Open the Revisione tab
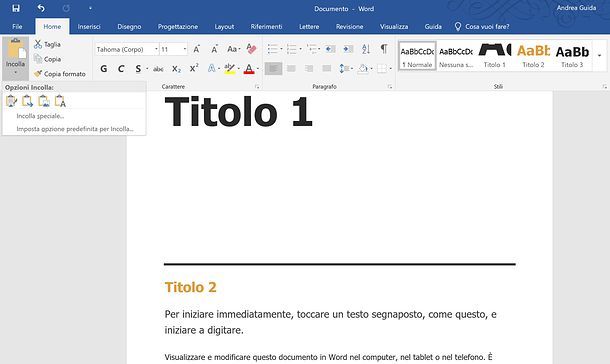Viewport: 610px width, 364px height. pyautogui.click(x=350, y=26)
